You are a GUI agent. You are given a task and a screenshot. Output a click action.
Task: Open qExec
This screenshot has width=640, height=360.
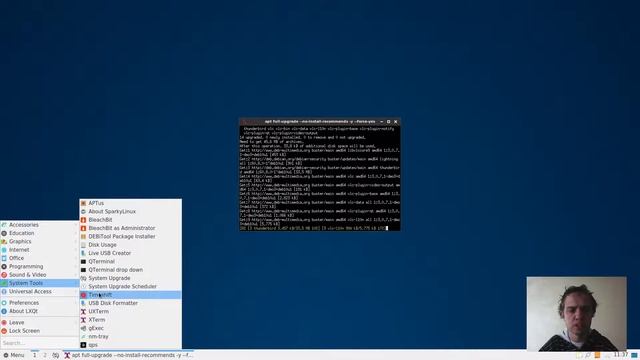point(131,328)
